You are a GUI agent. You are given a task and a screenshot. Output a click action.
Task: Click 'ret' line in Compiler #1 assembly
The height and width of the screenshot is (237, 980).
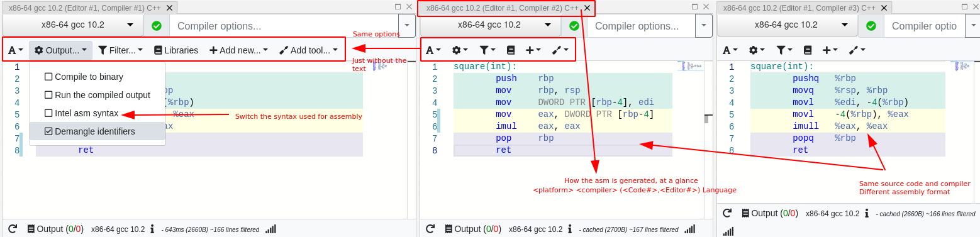(199, 150)
